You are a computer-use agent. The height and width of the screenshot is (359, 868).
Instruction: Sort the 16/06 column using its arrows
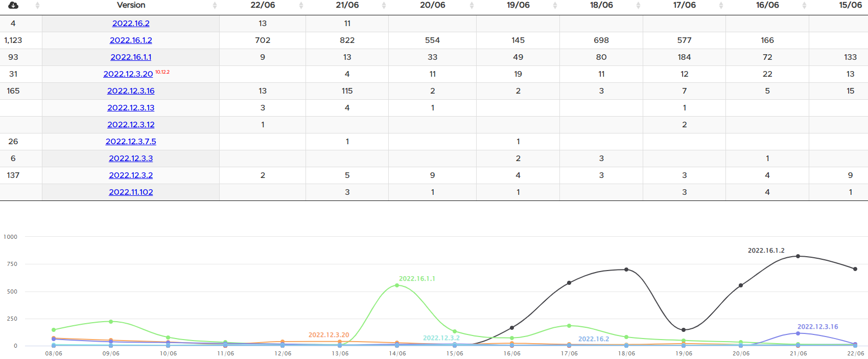pyautogui.click(x=804, y=5)
